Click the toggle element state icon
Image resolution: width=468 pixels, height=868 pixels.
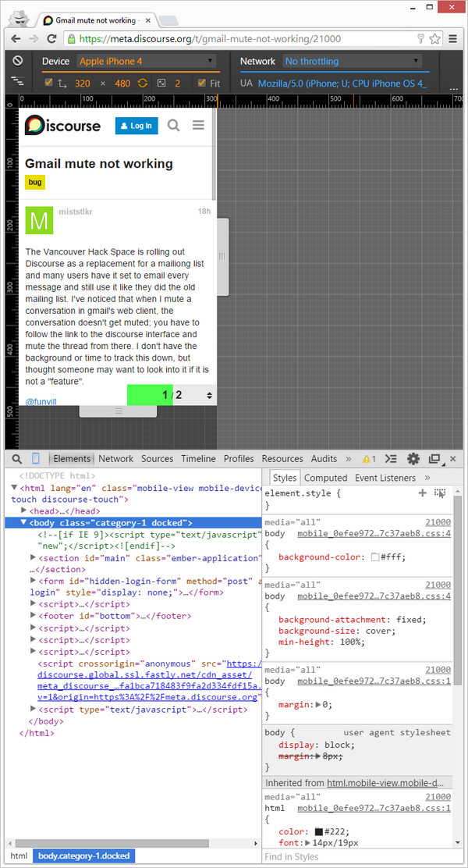pyautogui.click(x=440, y=493)
